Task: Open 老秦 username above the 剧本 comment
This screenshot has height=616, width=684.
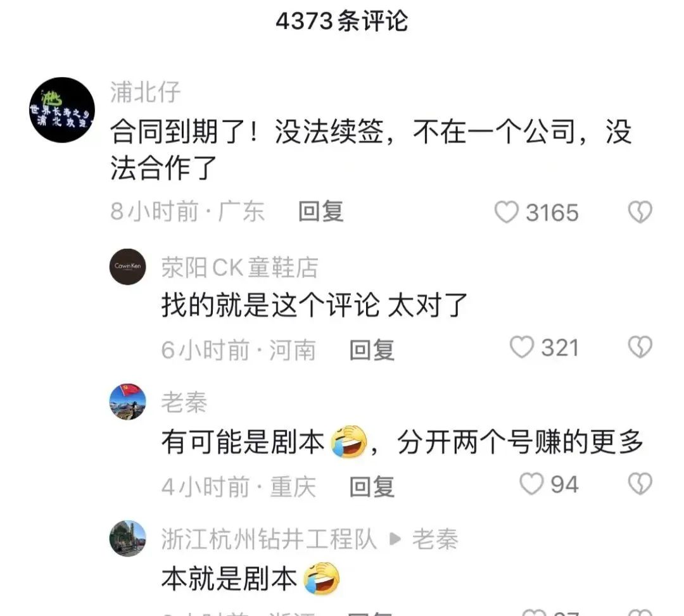Action: (x=184, y=402)
